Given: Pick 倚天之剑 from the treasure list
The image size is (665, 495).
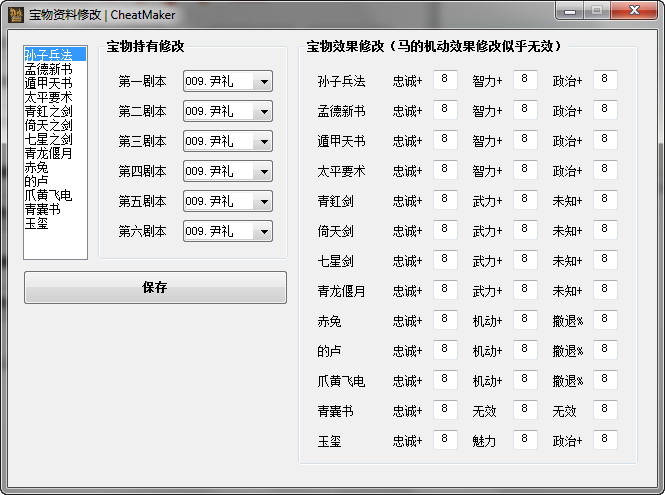Looking at the screenshot, I should pyautogui.click(x=49, y=125).
